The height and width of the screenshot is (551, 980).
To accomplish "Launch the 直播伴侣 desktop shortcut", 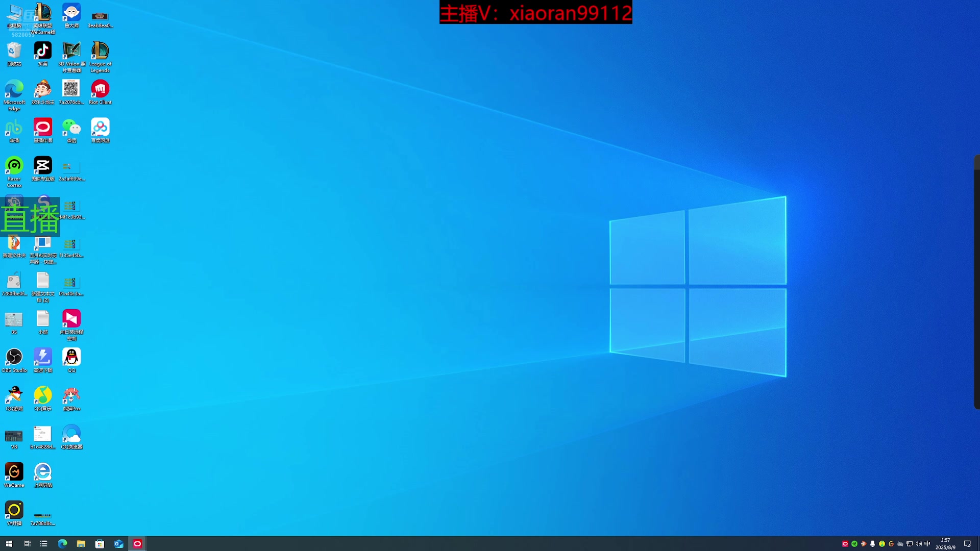I will [43, 131].
